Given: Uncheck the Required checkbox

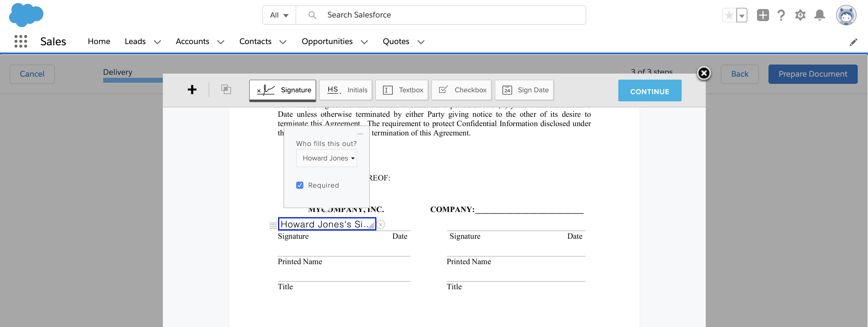Looking at the screenshot, I should [299, 186].
